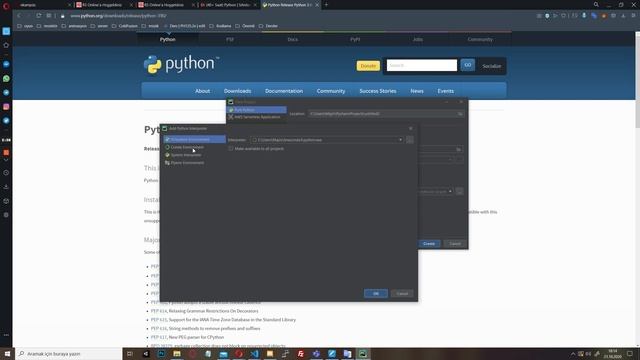This screenshot has height=360, width=640.
Task: Open the Downloads menu on python.org
Action: click(x=237, y=91)
